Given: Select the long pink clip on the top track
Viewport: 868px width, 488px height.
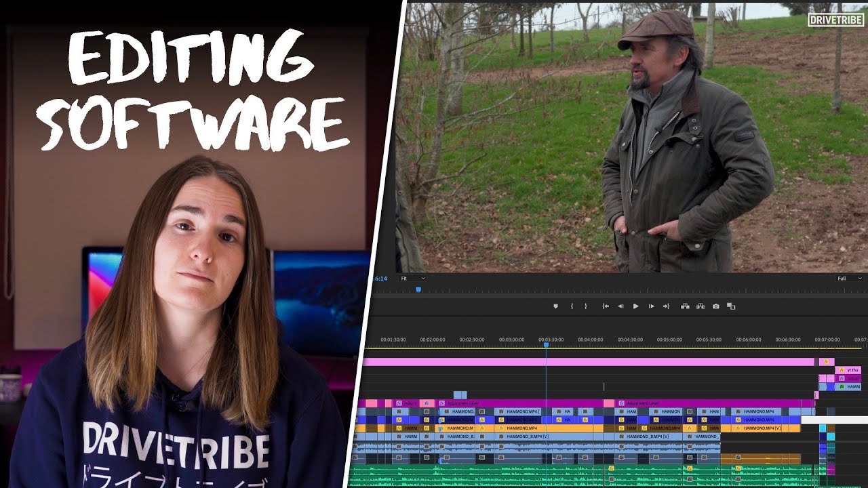Looking at the screenshot, I should pos(589,362).
